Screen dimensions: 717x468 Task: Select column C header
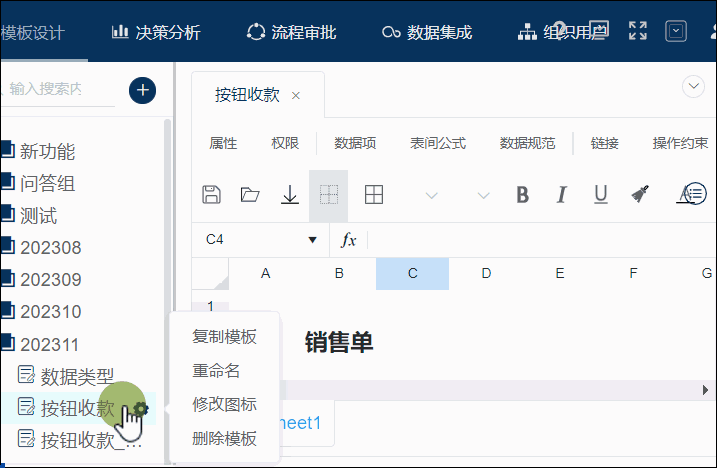point(412,274)
